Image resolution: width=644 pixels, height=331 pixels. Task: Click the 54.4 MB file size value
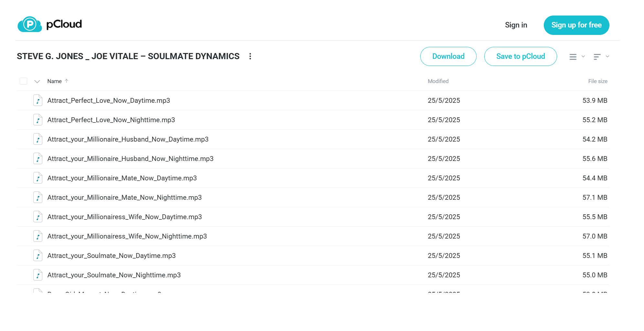pos(595,178)
